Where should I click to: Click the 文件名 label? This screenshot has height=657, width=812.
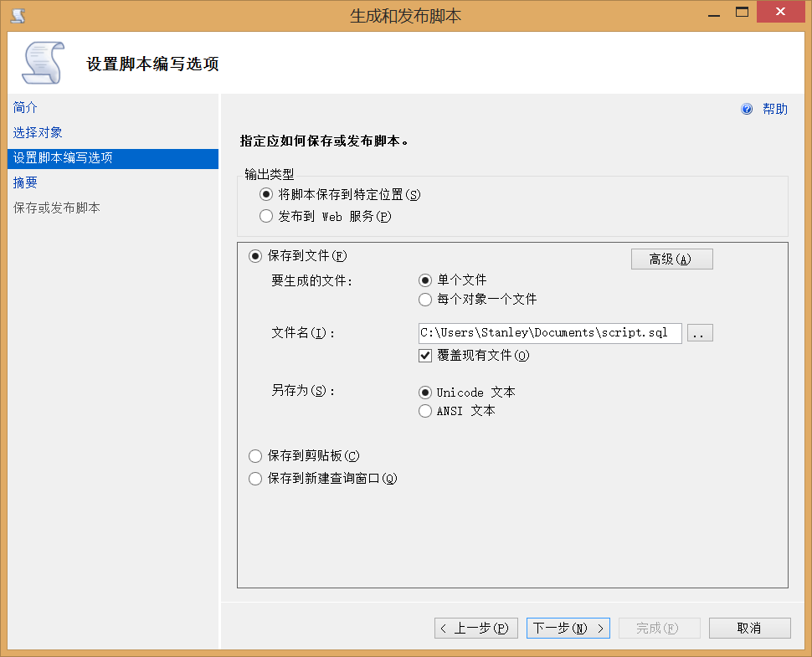click(302, 333)
